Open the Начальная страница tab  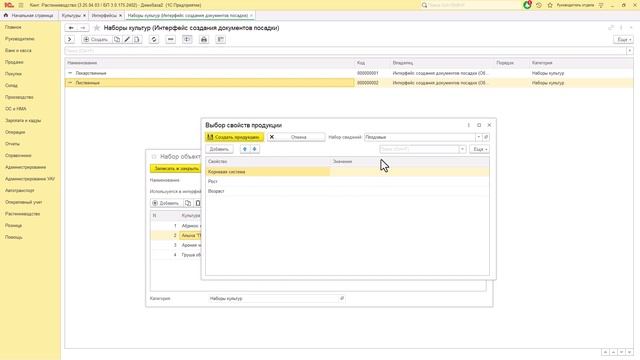tap(32, 16)
